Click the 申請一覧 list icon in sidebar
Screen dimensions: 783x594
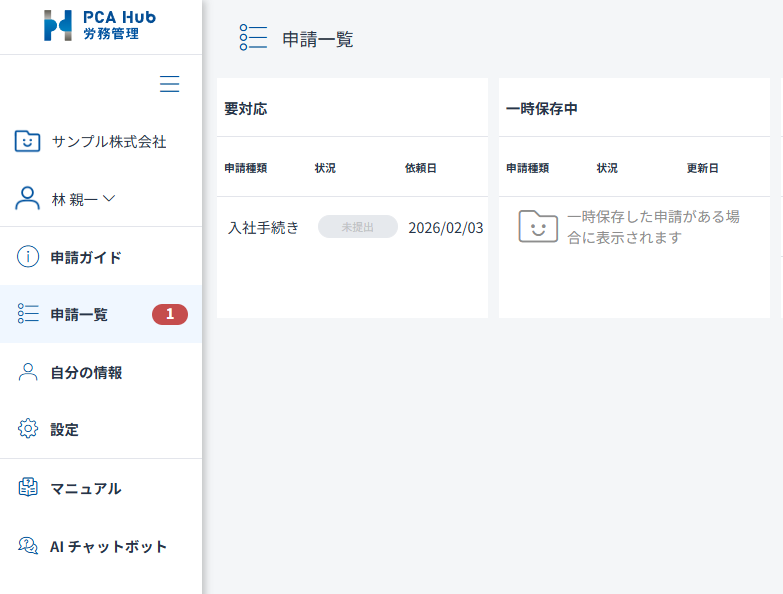pos(28,314)
